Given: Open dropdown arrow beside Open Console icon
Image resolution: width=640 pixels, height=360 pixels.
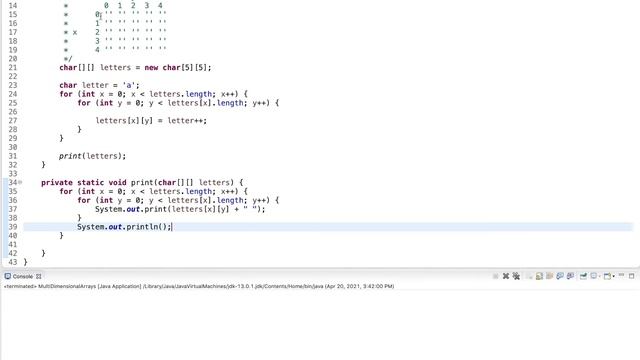Looking at the screenshot, I should 613,276.
